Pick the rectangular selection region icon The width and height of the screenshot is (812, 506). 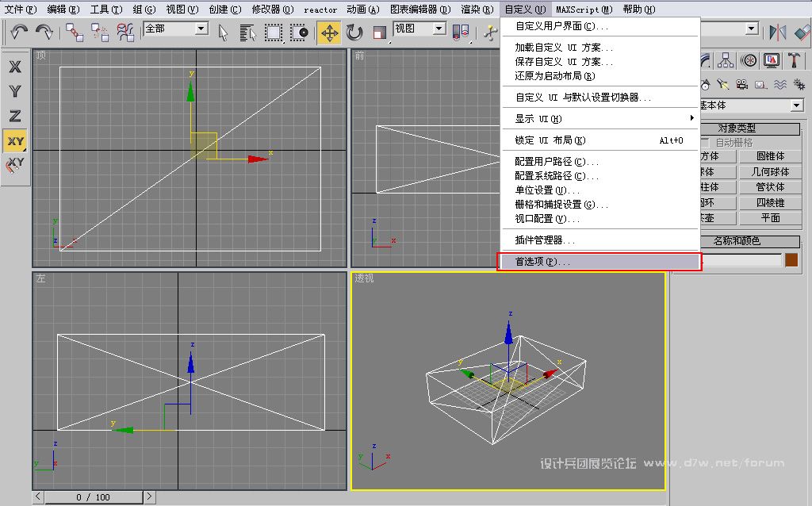[274, 33]
